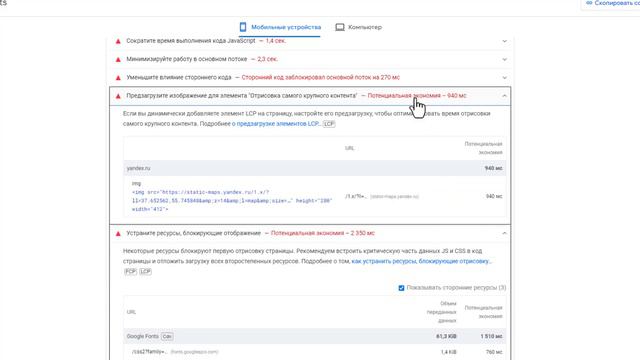Click red triangle beside Сократите время выполнения JavaScript
This screenshot has height=360, width=640.
coord(118,41)
